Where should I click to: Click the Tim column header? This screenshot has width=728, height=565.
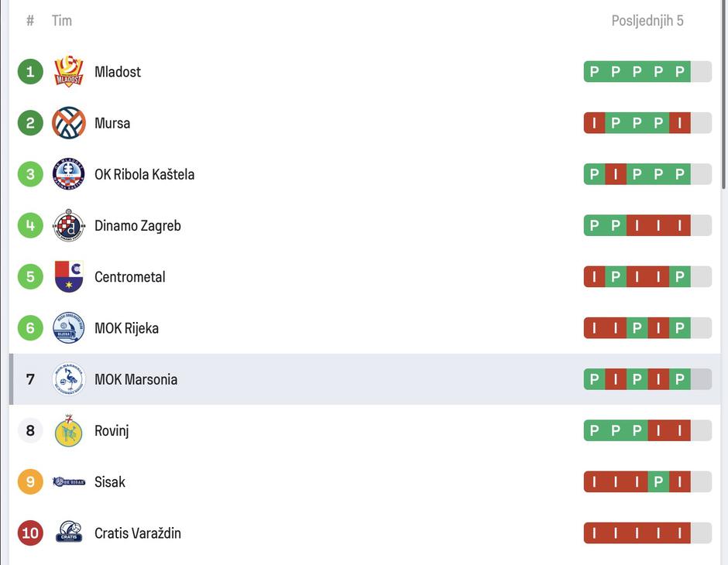tap(62, 21)
